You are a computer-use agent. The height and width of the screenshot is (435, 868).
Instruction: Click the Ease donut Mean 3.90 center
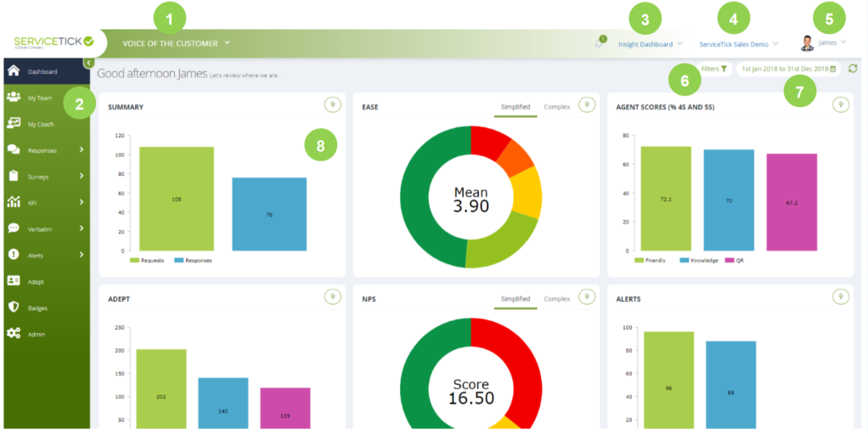(x=471, y=200)
